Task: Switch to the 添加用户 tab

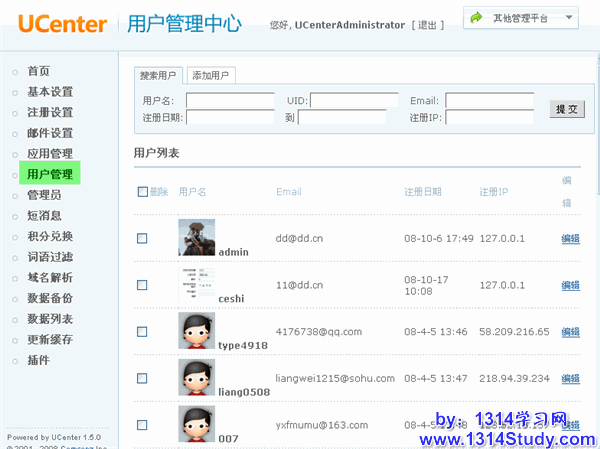Action: (x=211, y=75)
